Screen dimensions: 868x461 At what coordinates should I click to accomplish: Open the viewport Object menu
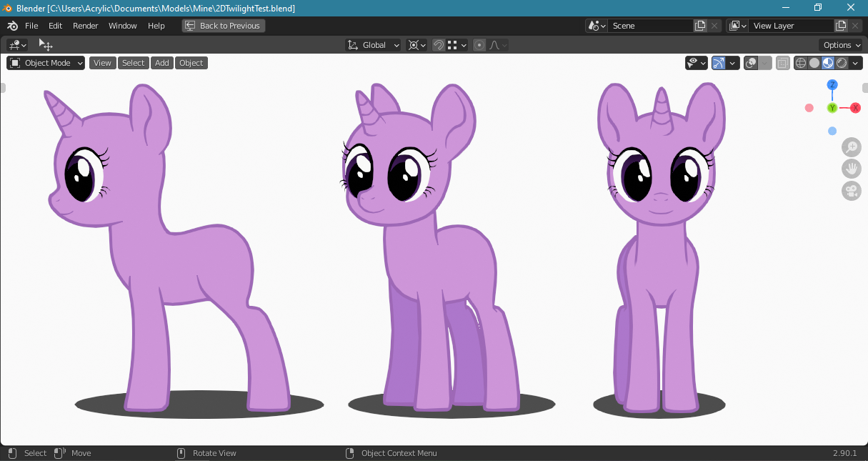click(x=191, y=63)
